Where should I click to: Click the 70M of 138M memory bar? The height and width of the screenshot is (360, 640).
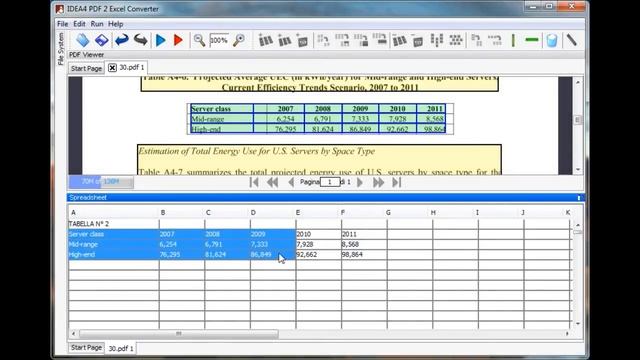coord(101,181)
